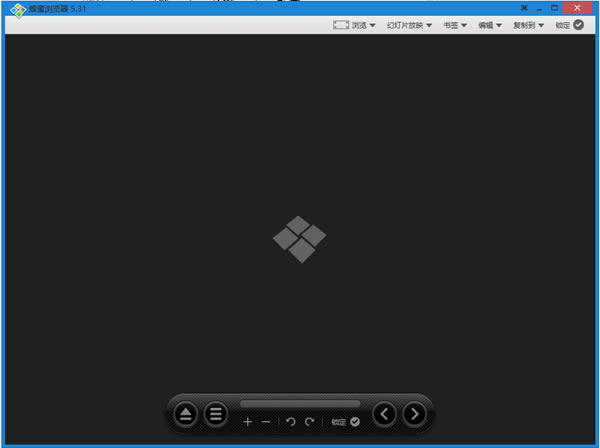600x448 pixels.
Task: Open the list menu round button
Action: pos(215,414)
